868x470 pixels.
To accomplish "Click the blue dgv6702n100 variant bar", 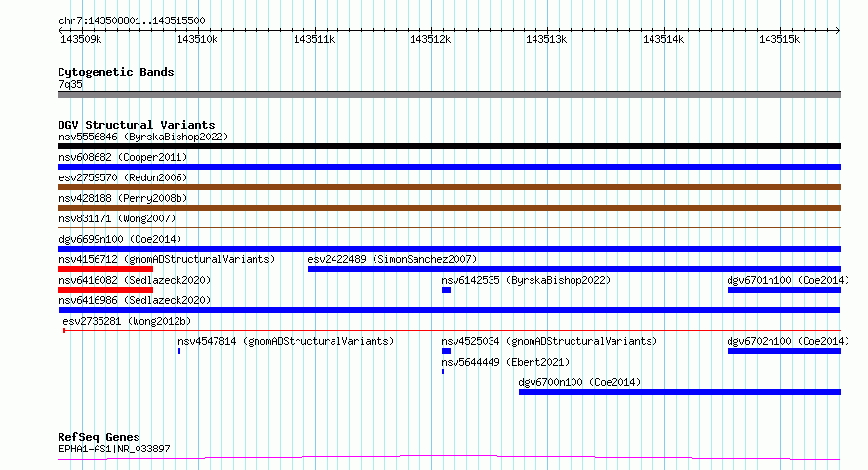I will pyautogui.click(x=784, y=351).
